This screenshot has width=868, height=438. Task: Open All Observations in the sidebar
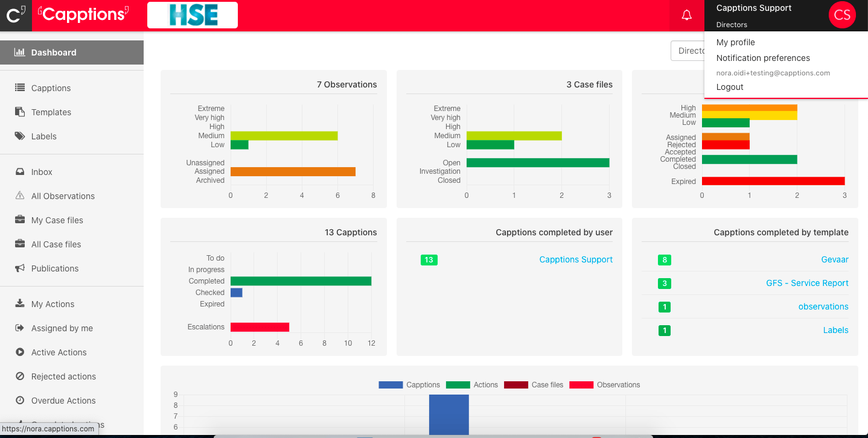pos(63,196)
